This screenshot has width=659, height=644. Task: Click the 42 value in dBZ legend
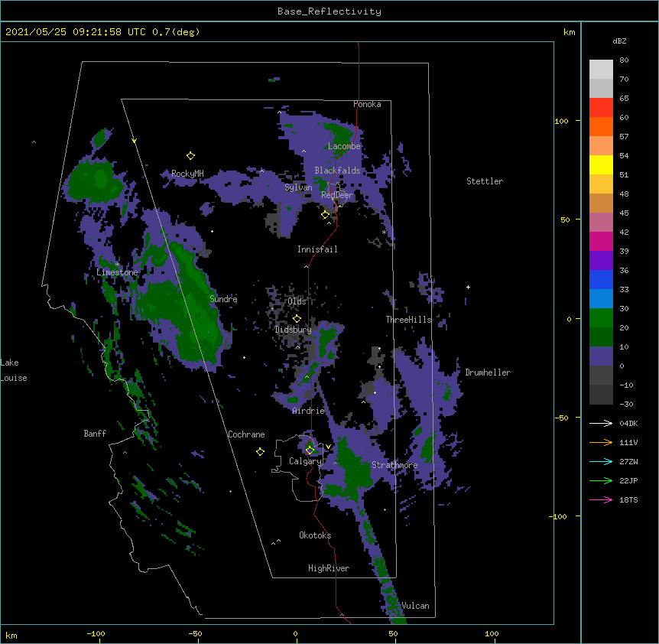coord(624,232)
